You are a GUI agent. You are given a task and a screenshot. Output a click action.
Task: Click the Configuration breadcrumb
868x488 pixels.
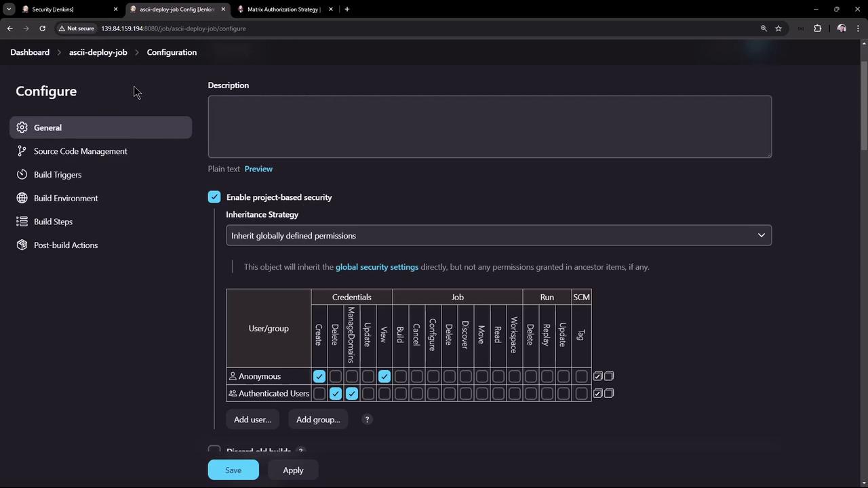[x=172, y=52]
